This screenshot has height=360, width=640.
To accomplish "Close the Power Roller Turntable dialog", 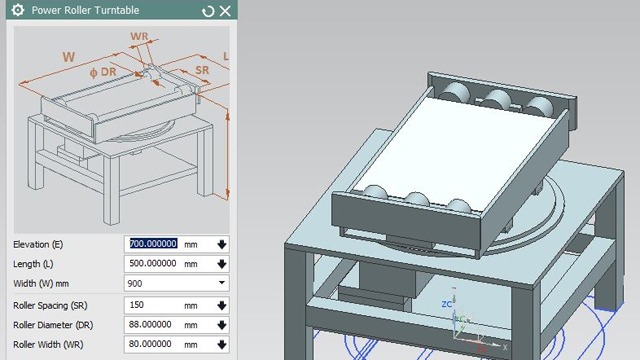I will 225,11.
